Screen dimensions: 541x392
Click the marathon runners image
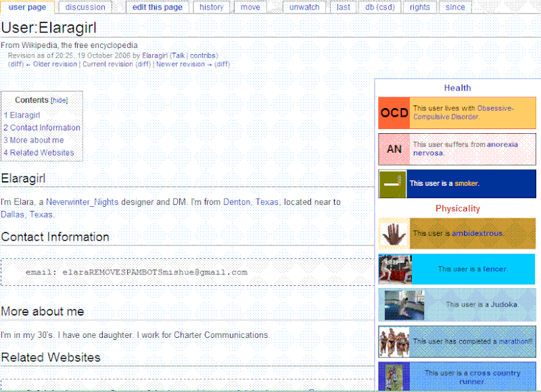click(394, 341)
